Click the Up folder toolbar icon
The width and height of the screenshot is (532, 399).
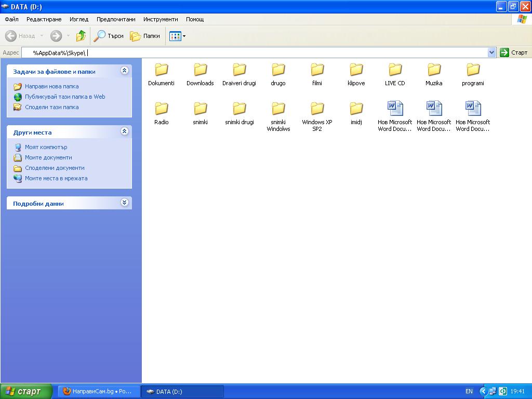(x=81, y=36)
